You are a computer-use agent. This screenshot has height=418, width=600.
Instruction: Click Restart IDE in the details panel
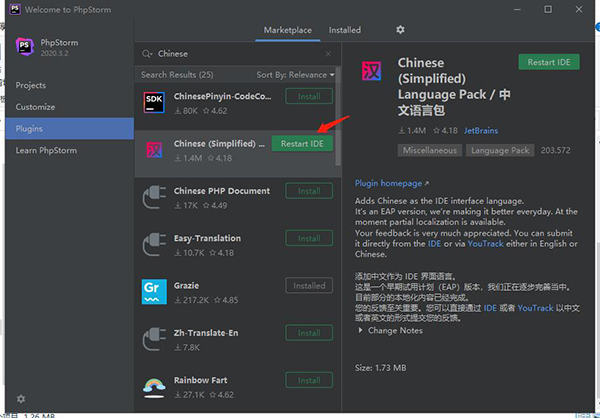(549, 62)
